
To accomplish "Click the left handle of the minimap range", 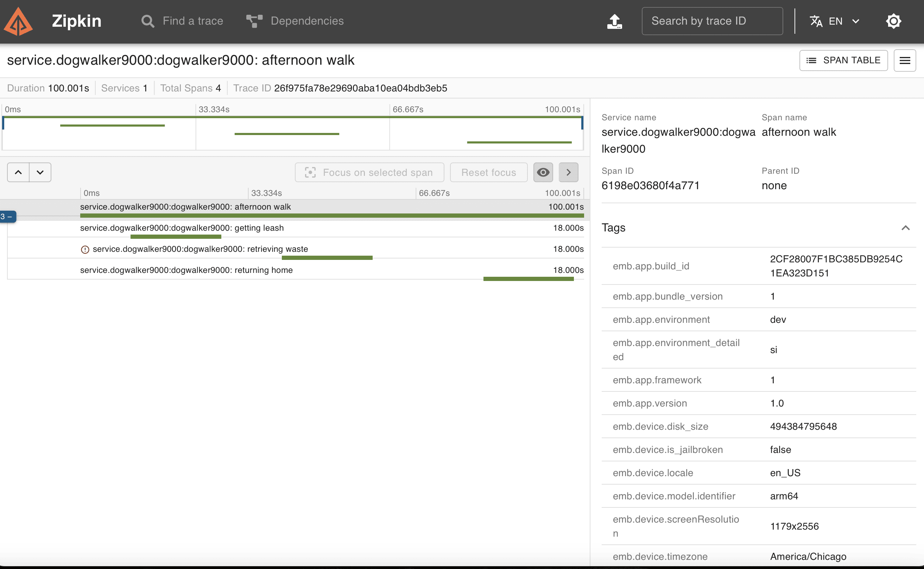I will click(4, 123).
